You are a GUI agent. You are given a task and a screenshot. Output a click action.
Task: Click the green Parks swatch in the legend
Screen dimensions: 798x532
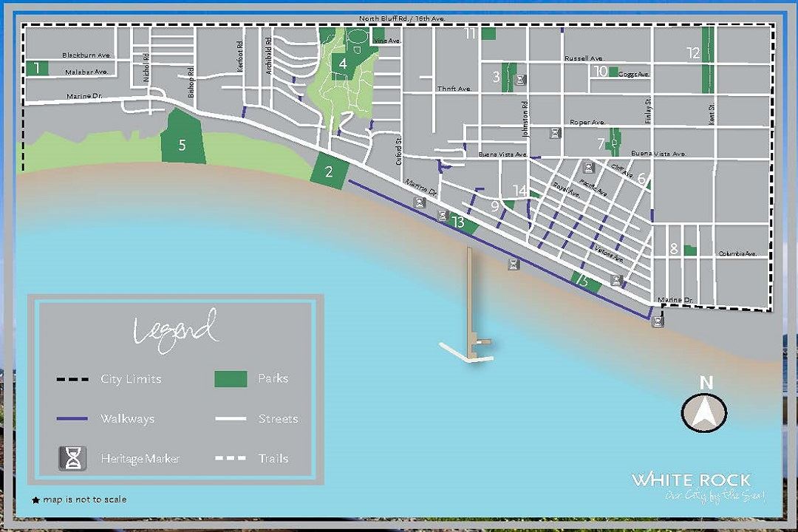pos(231,378)
